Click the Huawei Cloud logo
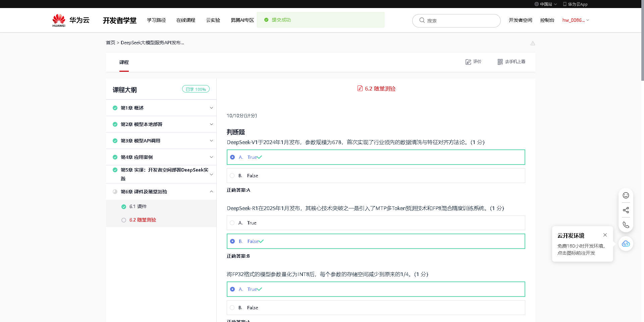 point(71,20)
